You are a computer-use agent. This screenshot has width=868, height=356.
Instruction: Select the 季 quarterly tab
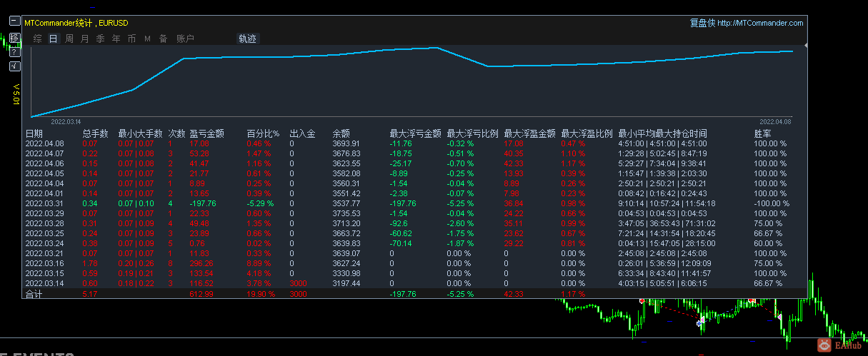[100, 39]
